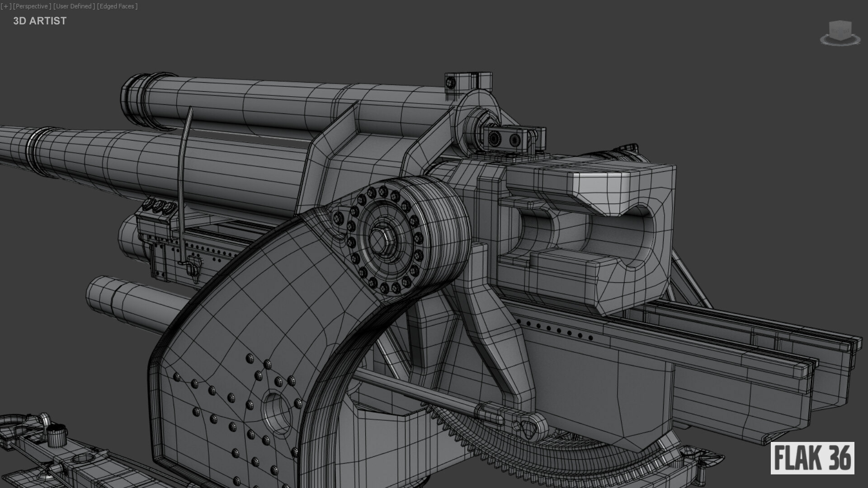Screen dimensions: 868x488
Task: Open the Edged Faces shading menu
Action: pos(117,6)
